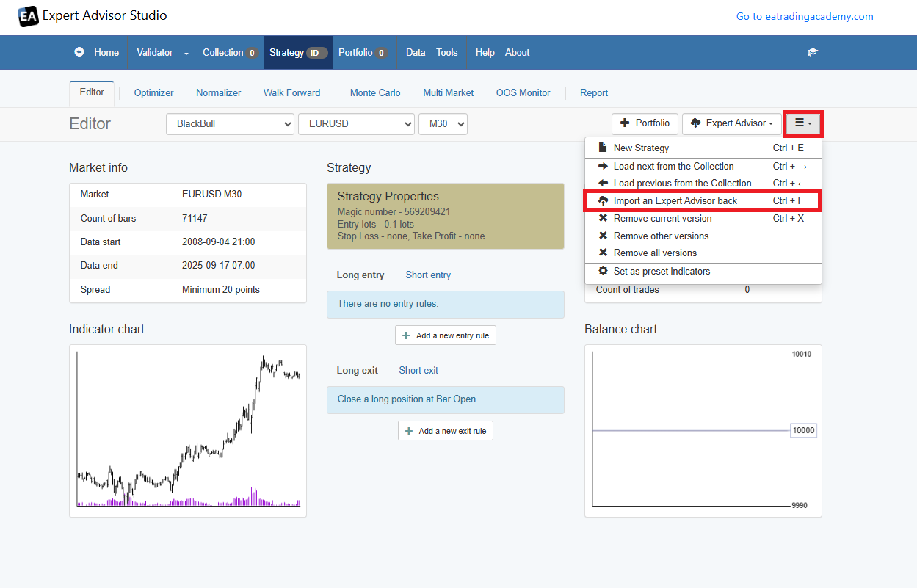Viewport: 917px width, 588px height.
Task: Click the Add a new exit rule button
Action: click(x=446, y=431)
